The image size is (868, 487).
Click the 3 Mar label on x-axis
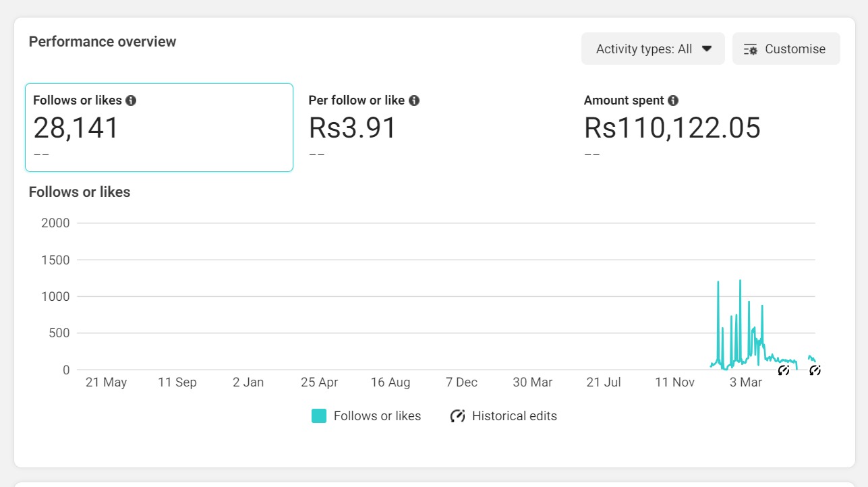[746, 382]
